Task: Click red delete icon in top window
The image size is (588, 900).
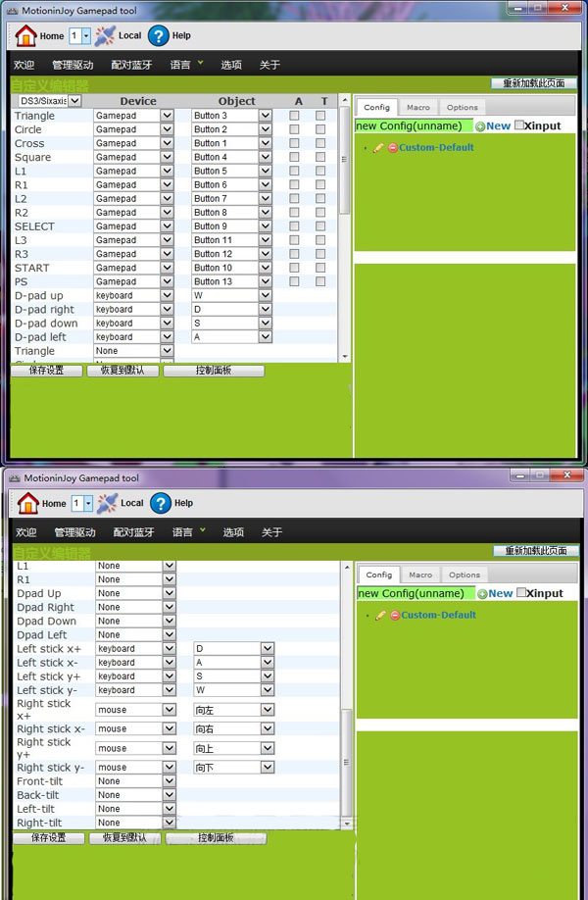Action: [392, 147]
